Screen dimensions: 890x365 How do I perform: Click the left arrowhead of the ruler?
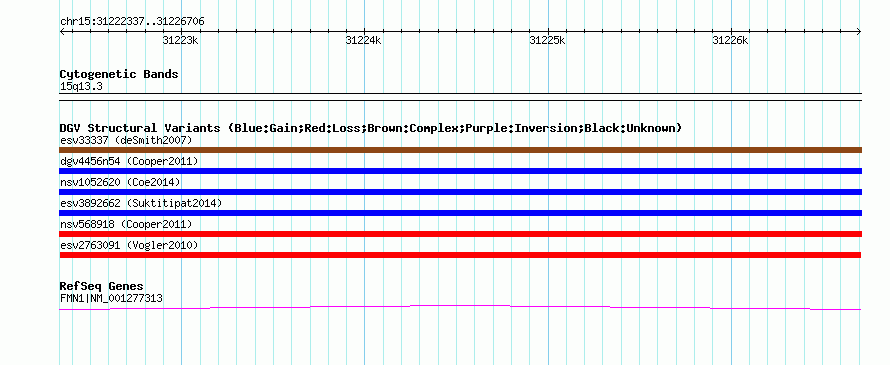[62, 31]
